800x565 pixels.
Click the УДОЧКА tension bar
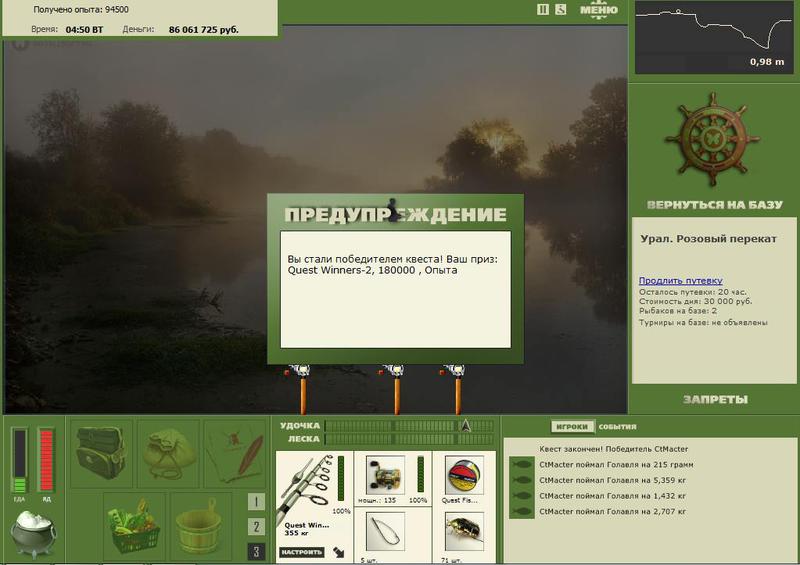tap(409, 426)
